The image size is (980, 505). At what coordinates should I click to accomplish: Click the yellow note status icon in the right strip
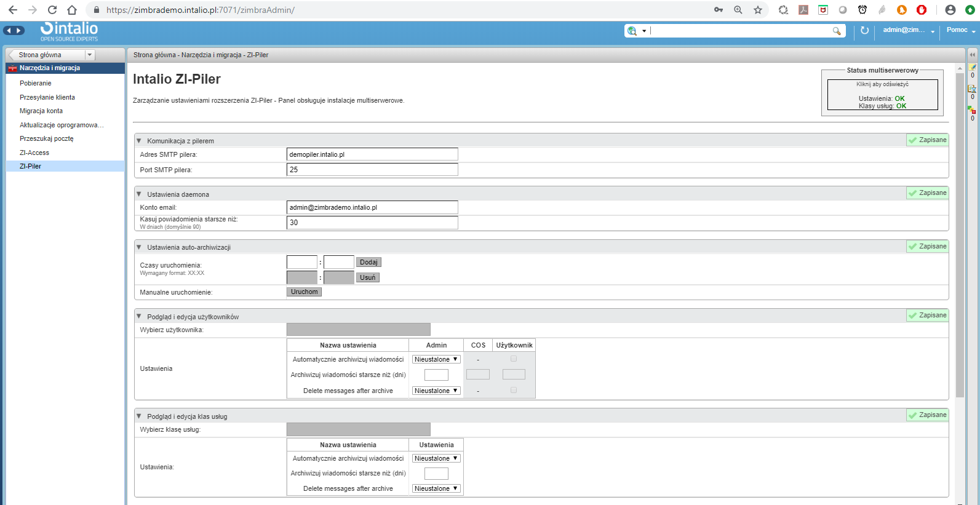coord(973,67)
